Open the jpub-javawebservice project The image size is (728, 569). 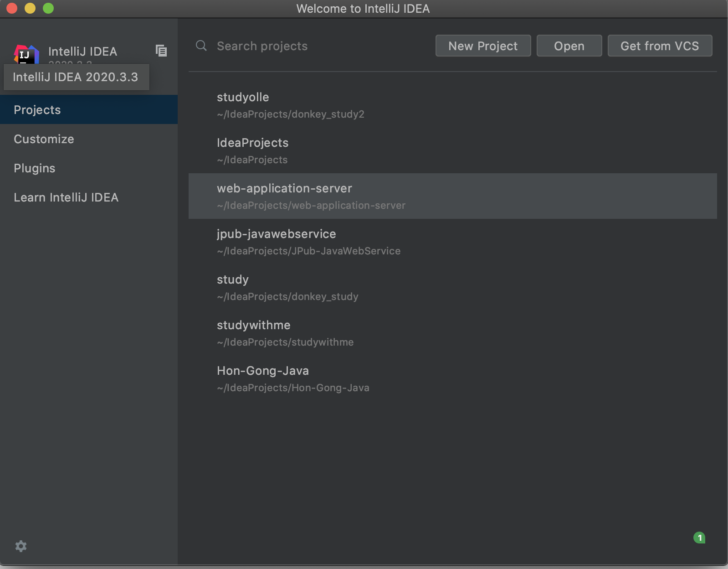452,242
